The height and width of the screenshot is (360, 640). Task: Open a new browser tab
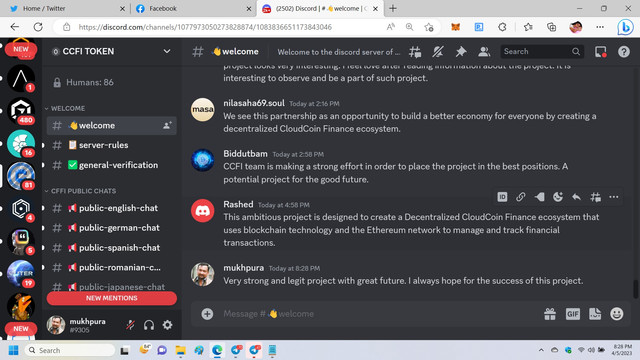(x=393, y=8)
